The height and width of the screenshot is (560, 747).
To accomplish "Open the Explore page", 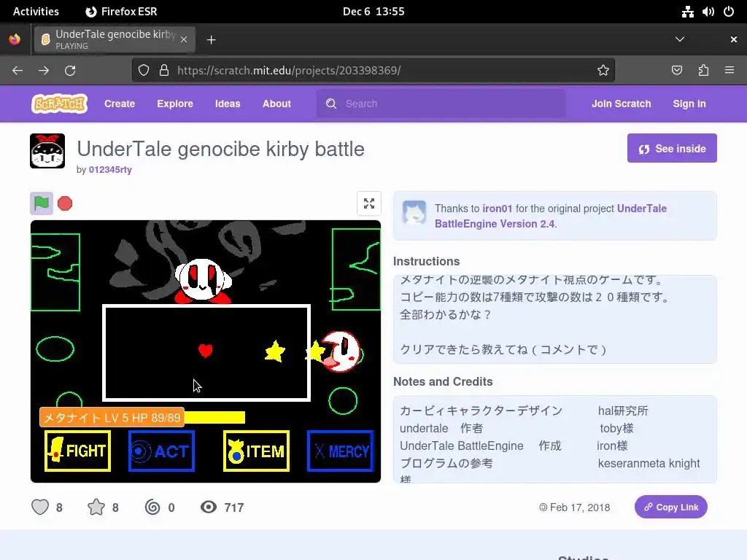I will 175,104.
